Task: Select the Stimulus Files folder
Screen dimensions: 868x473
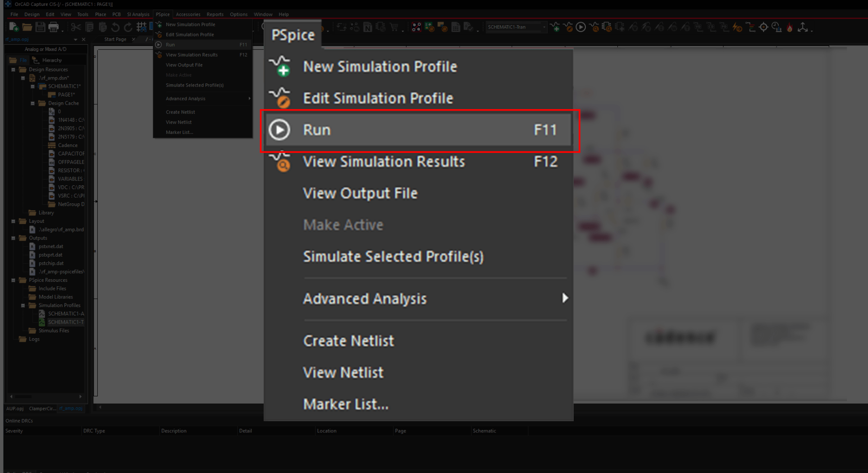Action: tap(54, 331)
